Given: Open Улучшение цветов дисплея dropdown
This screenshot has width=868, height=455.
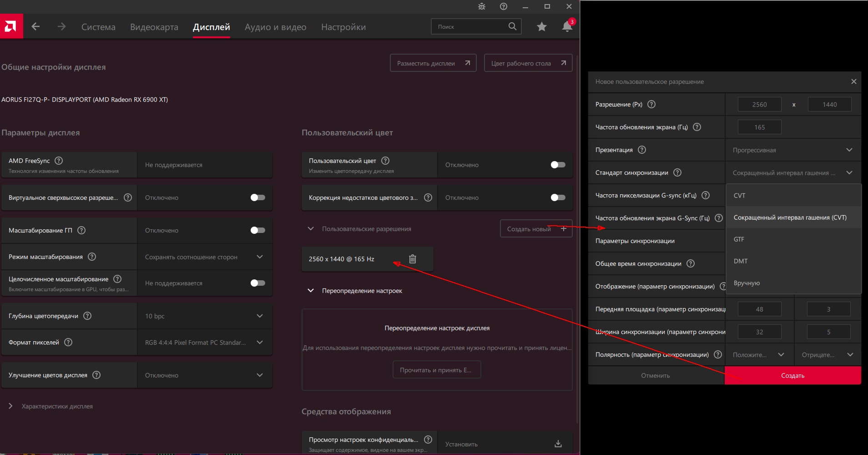Looking at the screenshot, I should pyautogui.click(x=205, y=375).
